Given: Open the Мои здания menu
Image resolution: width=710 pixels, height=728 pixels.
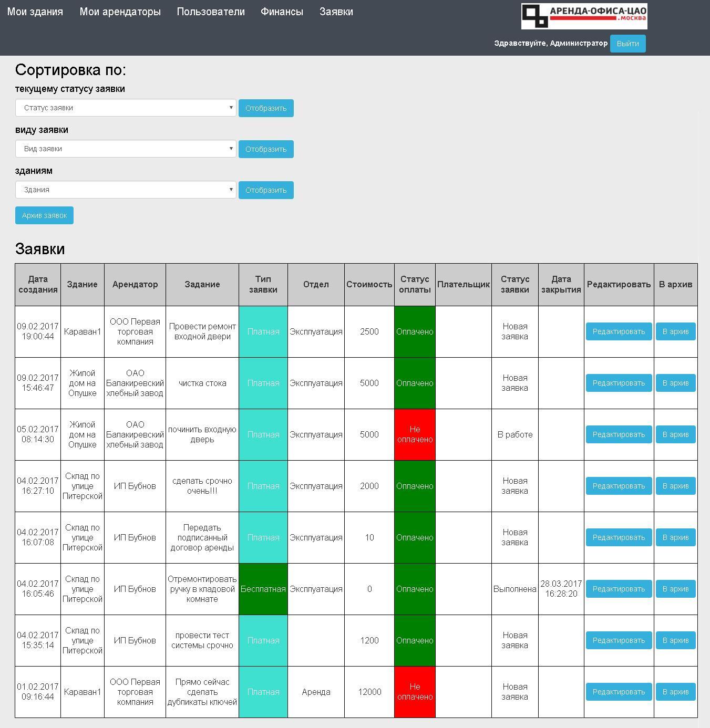Looking at the screenshot, I should 35,12.
